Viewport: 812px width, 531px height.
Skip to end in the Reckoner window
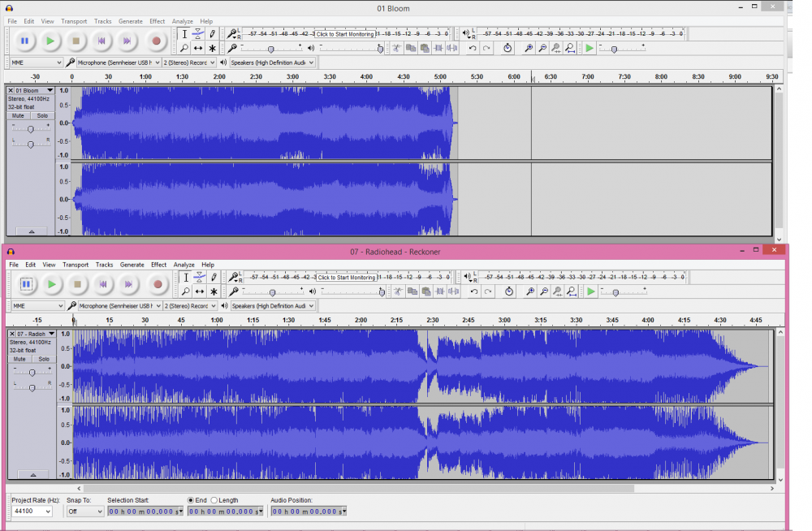(x=128, y=284)
